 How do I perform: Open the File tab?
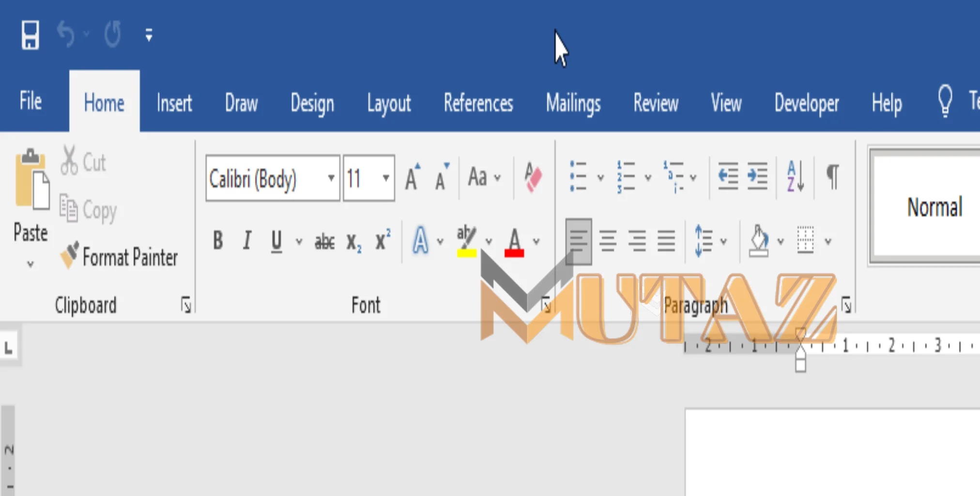(31, 101)
